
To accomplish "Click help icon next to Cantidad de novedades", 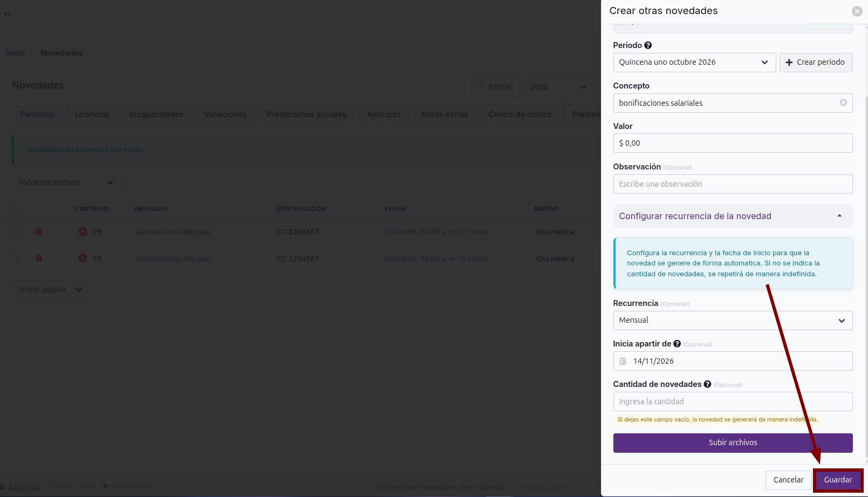I will pos(707,384).
